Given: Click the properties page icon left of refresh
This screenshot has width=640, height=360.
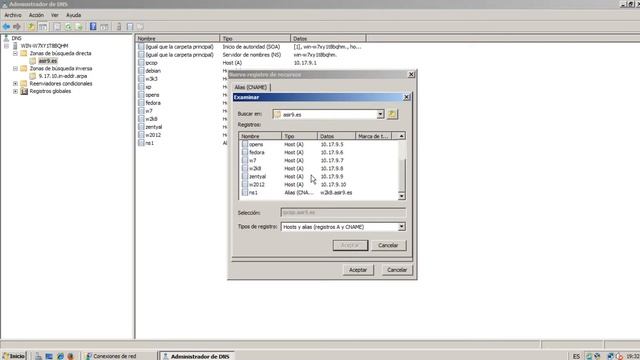Looking at the screenshot, I should (x=57, y=27).
